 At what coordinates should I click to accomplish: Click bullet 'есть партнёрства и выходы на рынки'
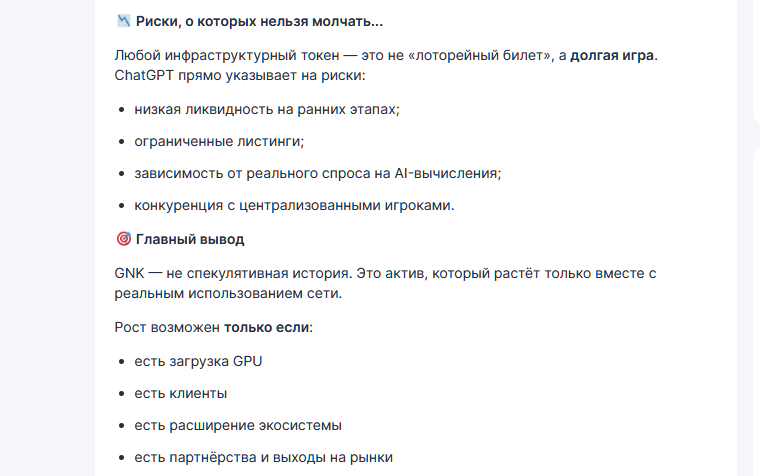(263, 458)
